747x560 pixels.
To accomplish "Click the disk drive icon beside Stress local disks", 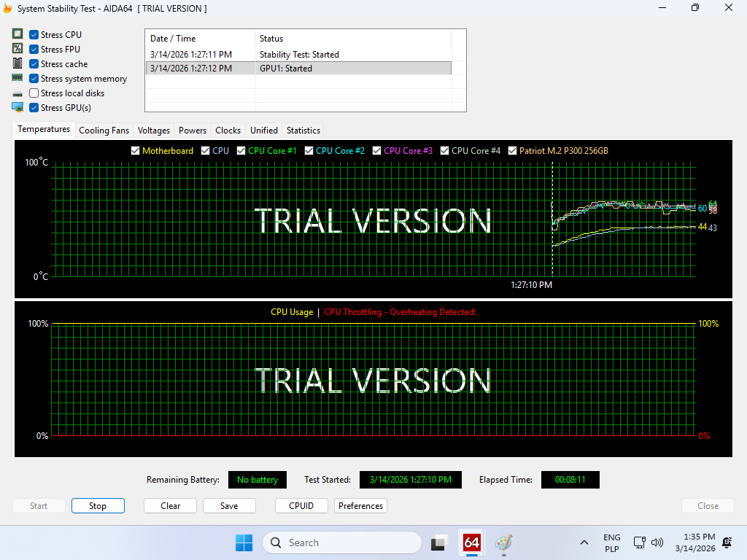I will 18,93.
